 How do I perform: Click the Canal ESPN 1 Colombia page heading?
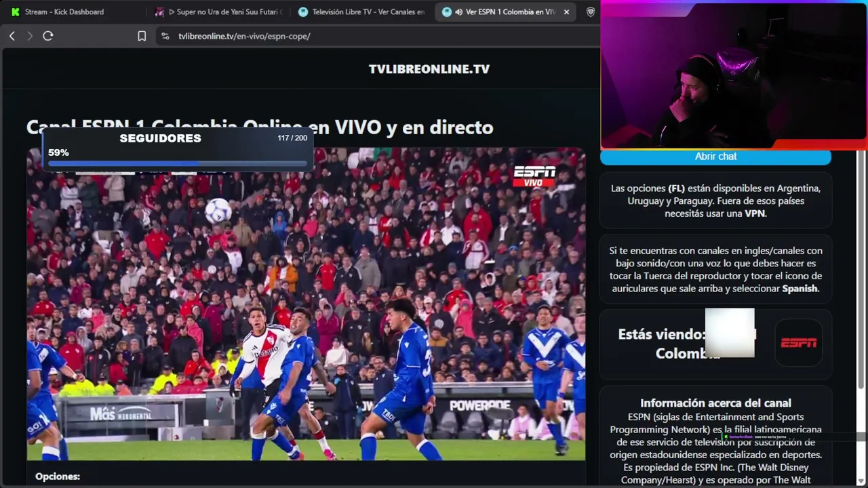260,127
